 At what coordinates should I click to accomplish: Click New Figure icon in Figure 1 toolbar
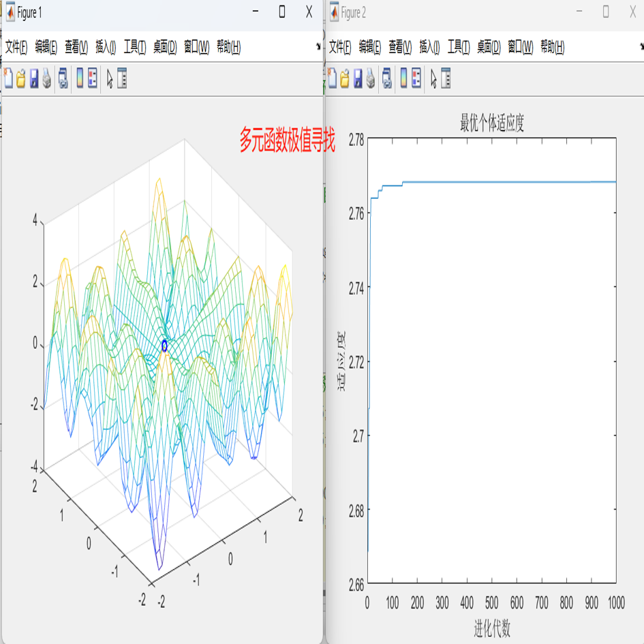[x=8, y=78]
